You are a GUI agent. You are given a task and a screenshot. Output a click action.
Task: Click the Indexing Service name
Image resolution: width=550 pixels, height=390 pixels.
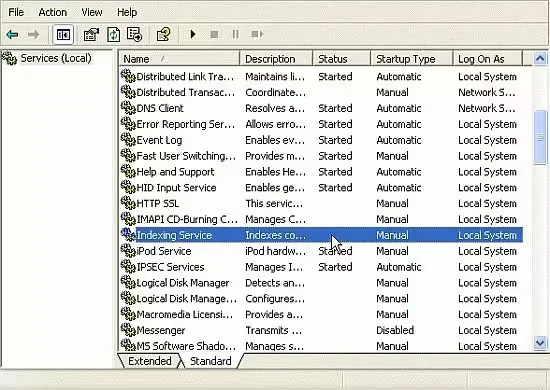pyautogui.click(x=174, y=235)
